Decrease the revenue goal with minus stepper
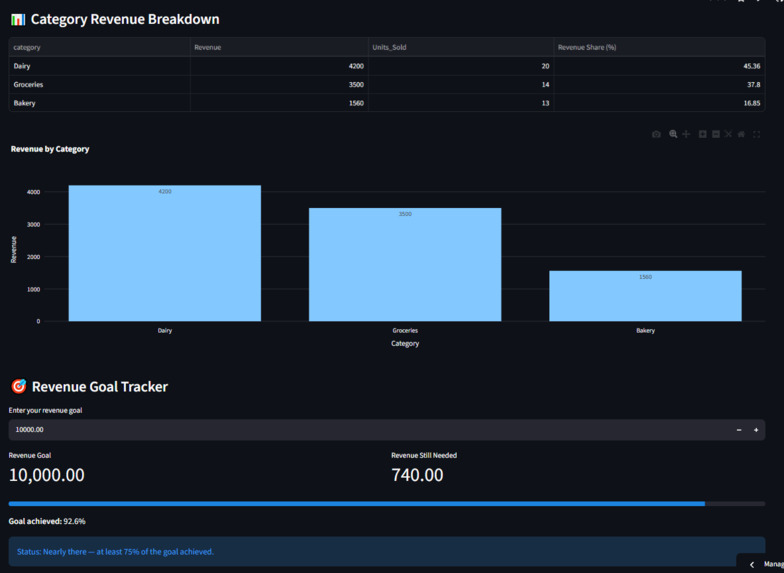 (738, 430)
